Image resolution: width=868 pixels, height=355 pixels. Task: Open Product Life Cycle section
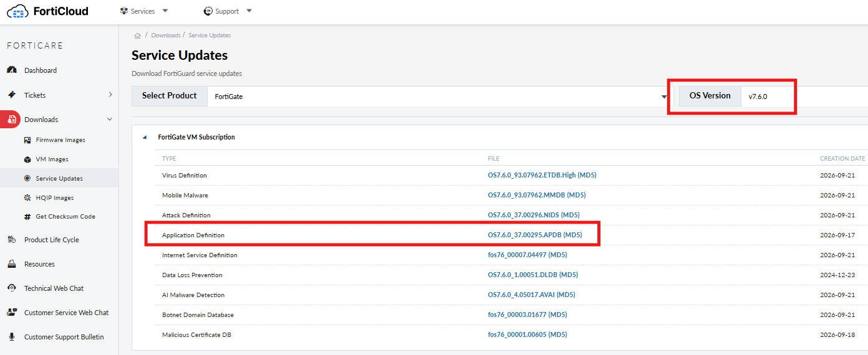(x=52, y=240)
